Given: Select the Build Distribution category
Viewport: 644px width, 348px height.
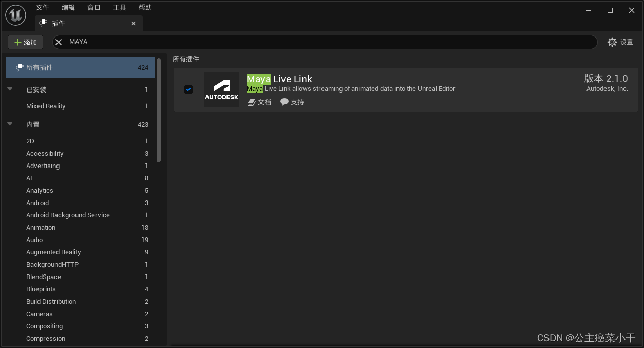Looking at the screenshot, I should point(80,302).
